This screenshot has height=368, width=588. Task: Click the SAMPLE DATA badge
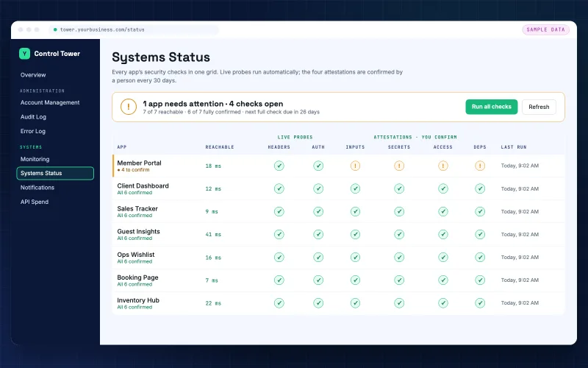coord(545,29)
